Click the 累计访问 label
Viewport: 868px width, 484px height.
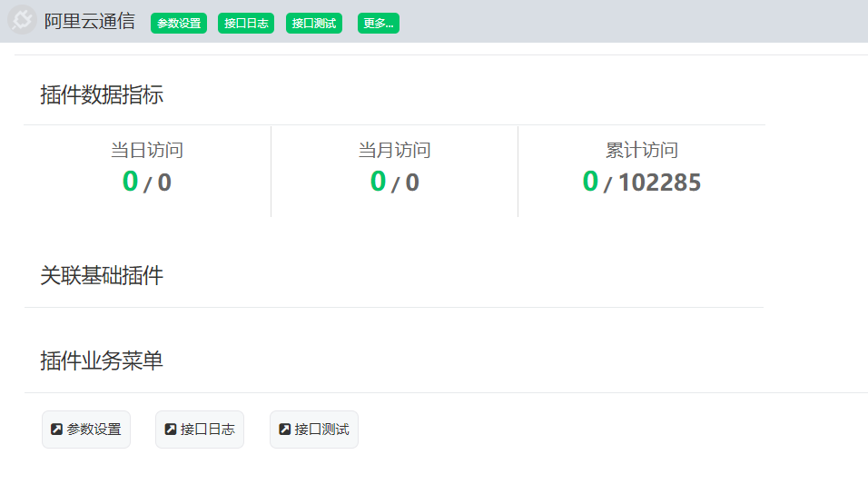click(x=642, y=150)
